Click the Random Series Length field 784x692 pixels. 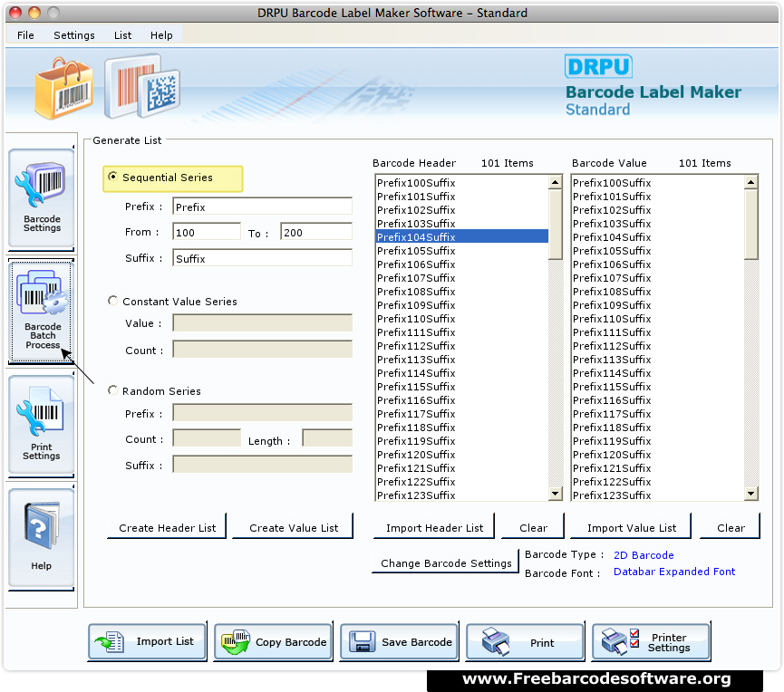[327, 438]
